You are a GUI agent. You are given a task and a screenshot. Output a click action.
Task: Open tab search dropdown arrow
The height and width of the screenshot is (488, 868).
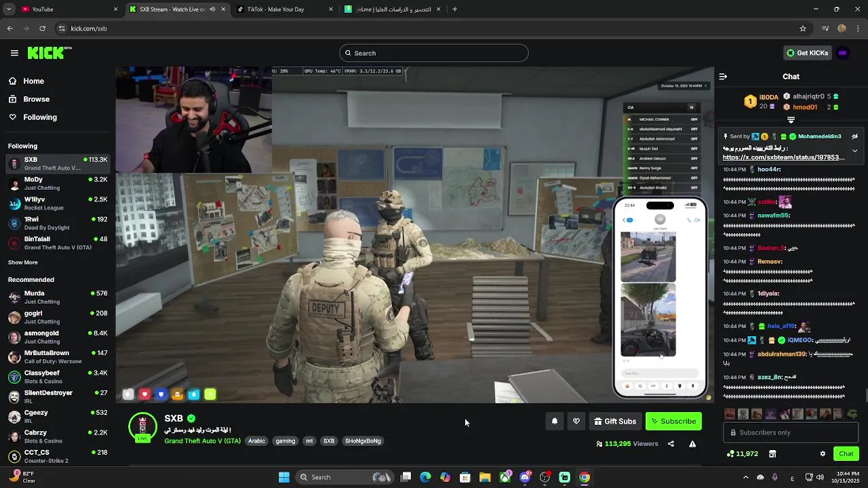(8, 9)
